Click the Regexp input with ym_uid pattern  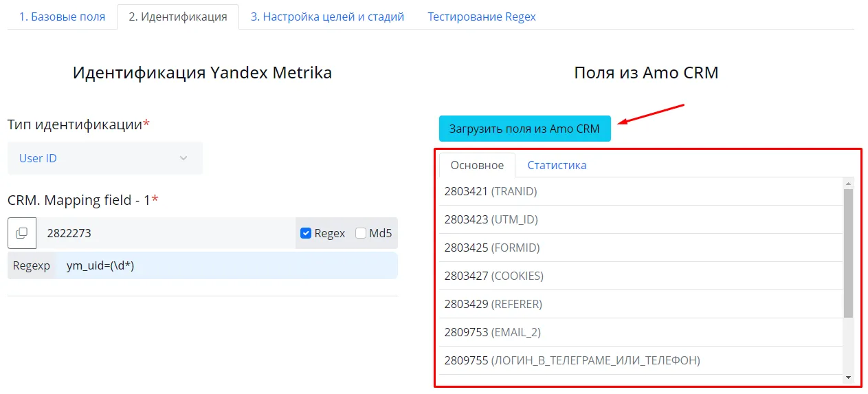click(x=226, y=265)
